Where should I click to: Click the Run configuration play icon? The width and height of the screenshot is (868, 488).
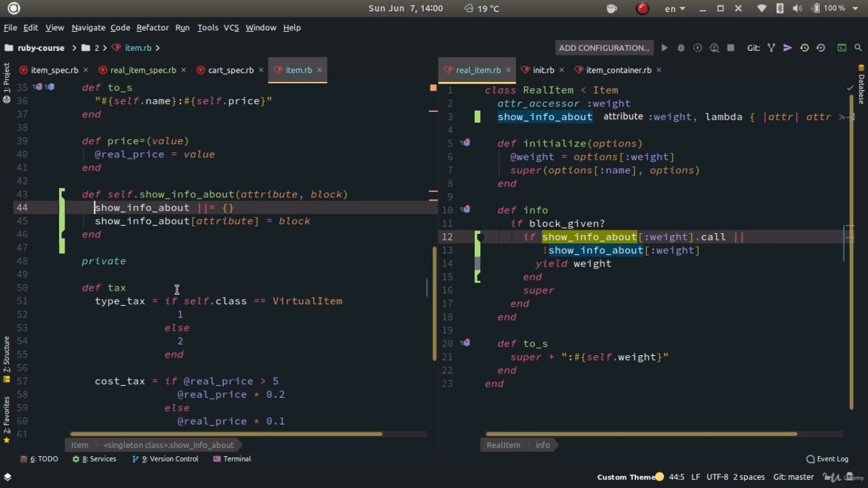click(x=665, y=48)
